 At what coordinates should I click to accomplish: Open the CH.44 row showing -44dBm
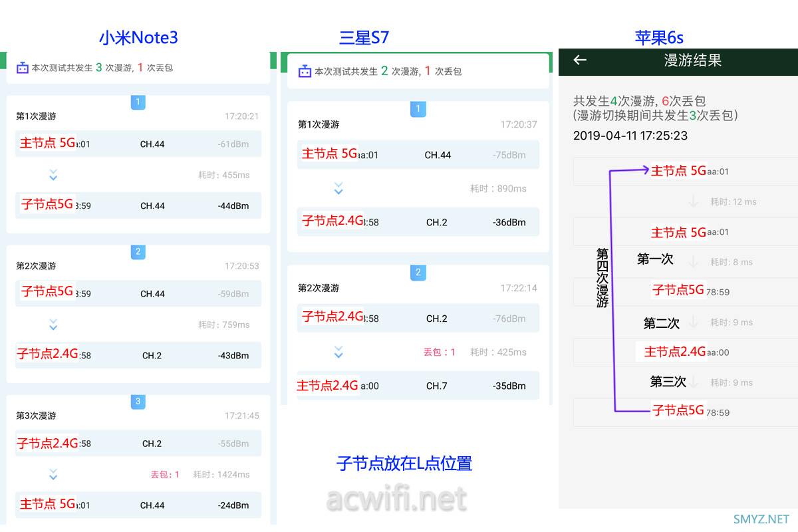138,205
